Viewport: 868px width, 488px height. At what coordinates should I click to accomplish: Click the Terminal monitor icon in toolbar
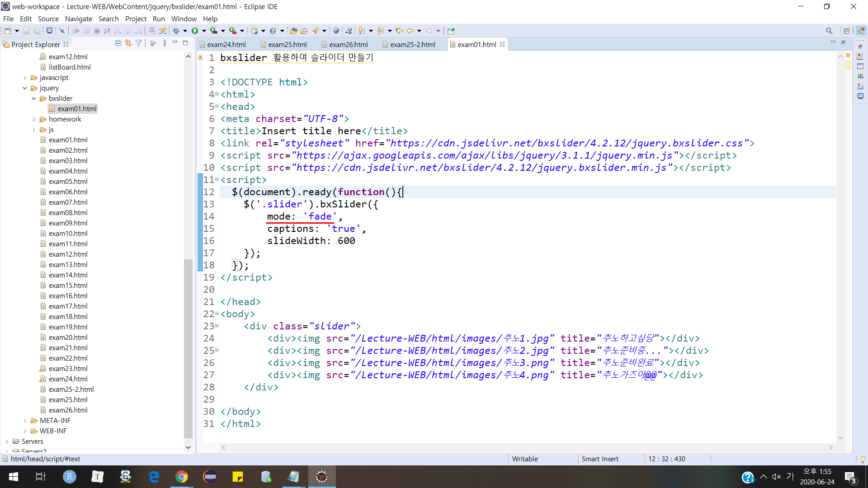point(49,31)
